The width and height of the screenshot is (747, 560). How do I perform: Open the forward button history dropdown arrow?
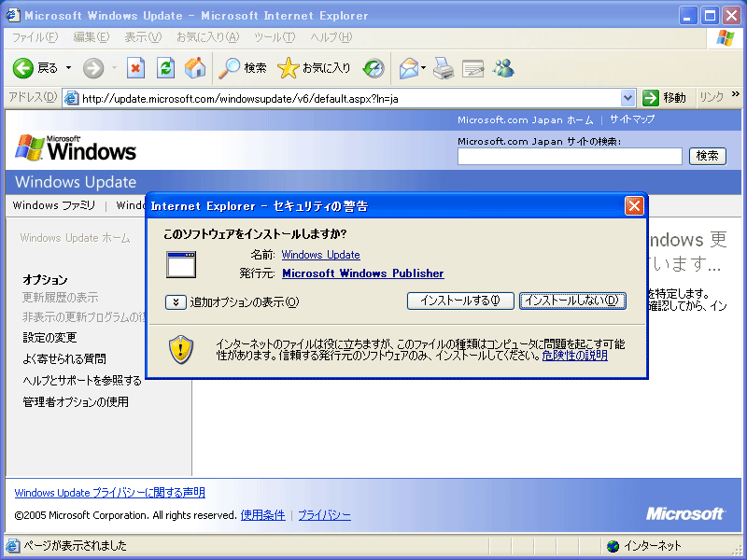point(114,68)
